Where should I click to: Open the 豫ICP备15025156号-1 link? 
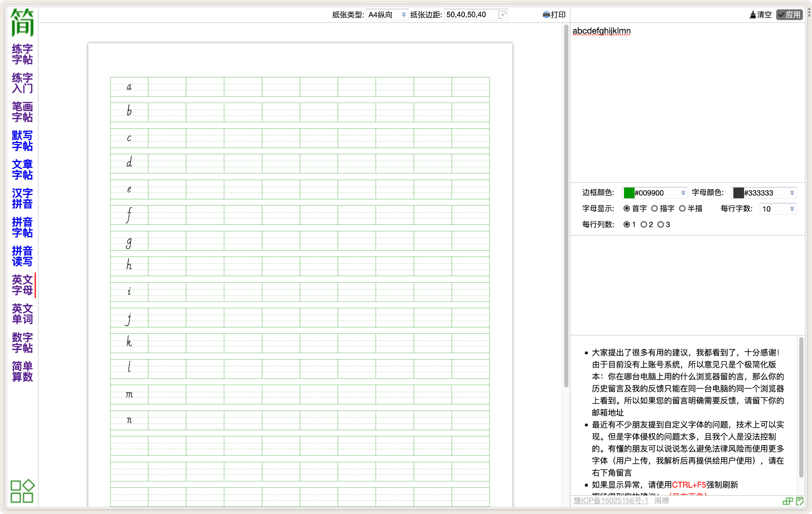[611, 500]
